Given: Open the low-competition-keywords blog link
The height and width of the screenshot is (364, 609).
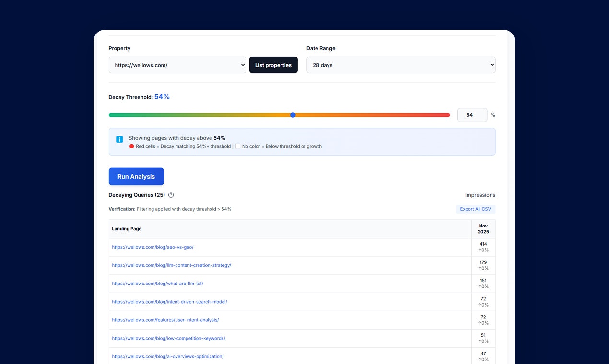Looking at the screenshot, I should pos(168,338).
